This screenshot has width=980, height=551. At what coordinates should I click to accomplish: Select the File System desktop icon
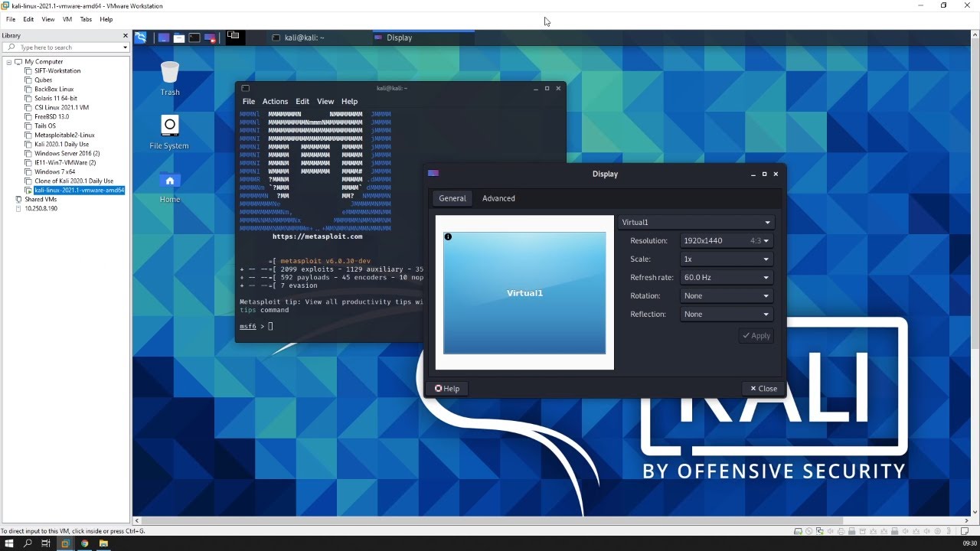tap(169, 132)
